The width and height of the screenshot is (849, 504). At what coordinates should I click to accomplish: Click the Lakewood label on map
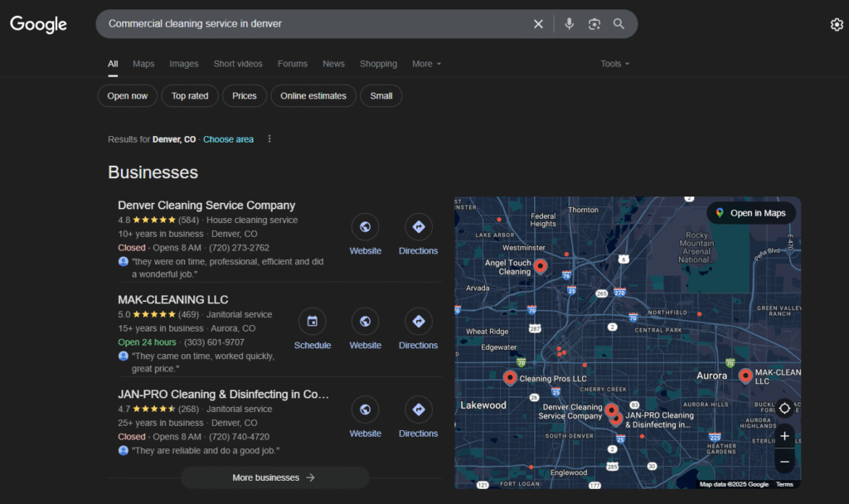click(x=483, y=405)
